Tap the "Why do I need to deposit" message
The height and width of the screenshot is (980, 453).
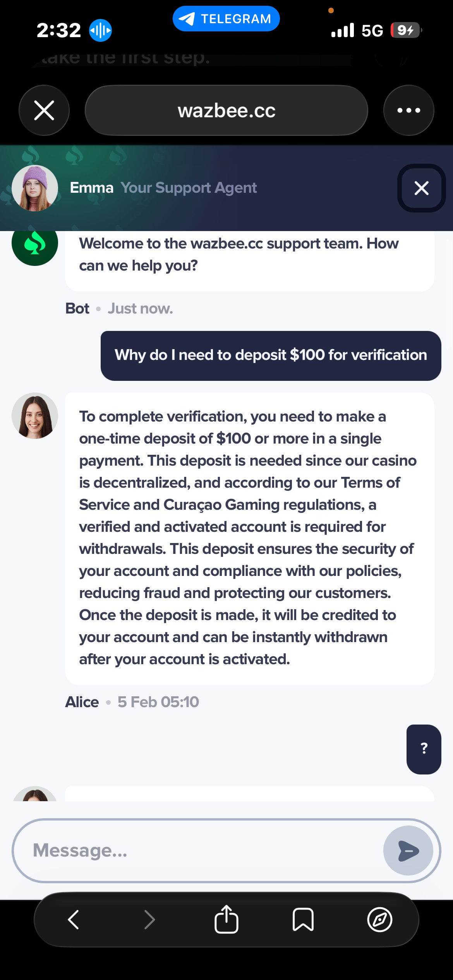(x=271, y=355)
